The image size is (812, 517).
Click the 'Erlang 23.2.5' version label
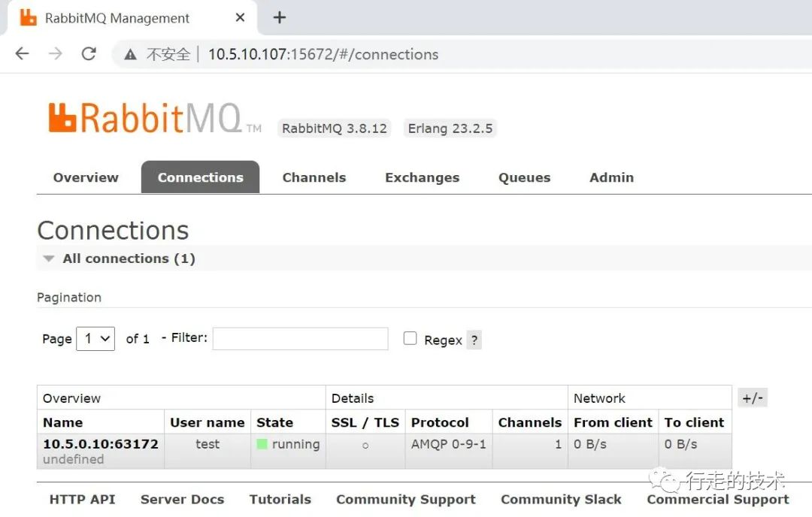pyautogui.click(x=450, y=128)
